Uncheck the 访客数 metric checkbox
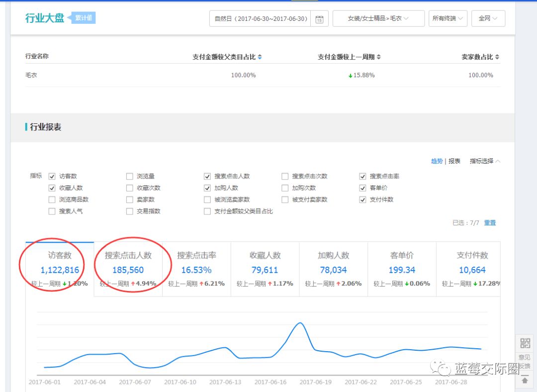 tap(52, 176)
